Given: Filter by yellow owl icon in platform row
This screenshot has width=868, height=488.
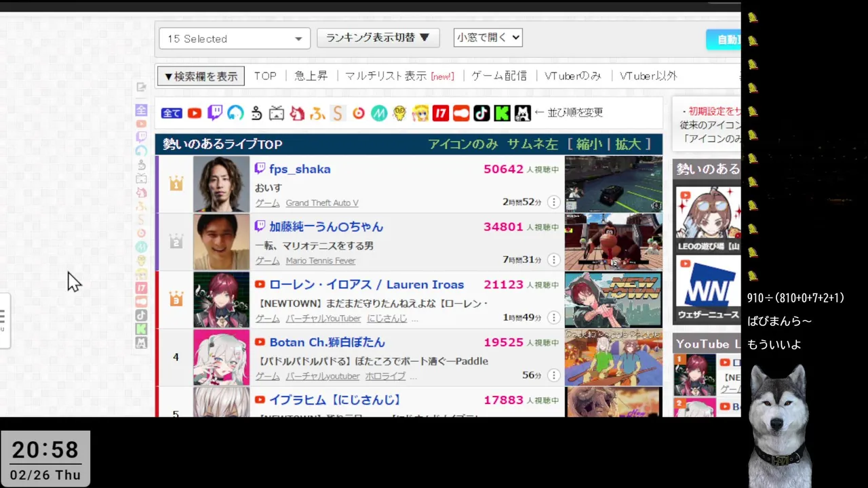Looking at the screenshot, I should (399, 113).
